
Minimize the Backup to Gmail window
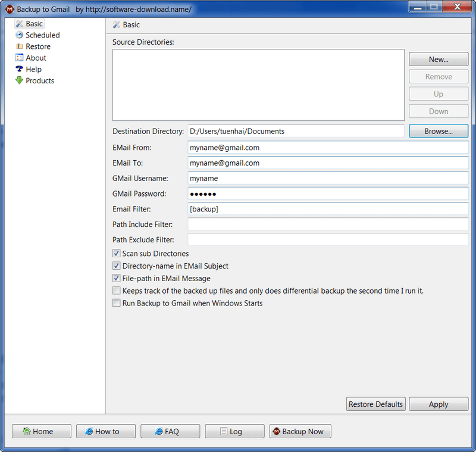point(418,7)
